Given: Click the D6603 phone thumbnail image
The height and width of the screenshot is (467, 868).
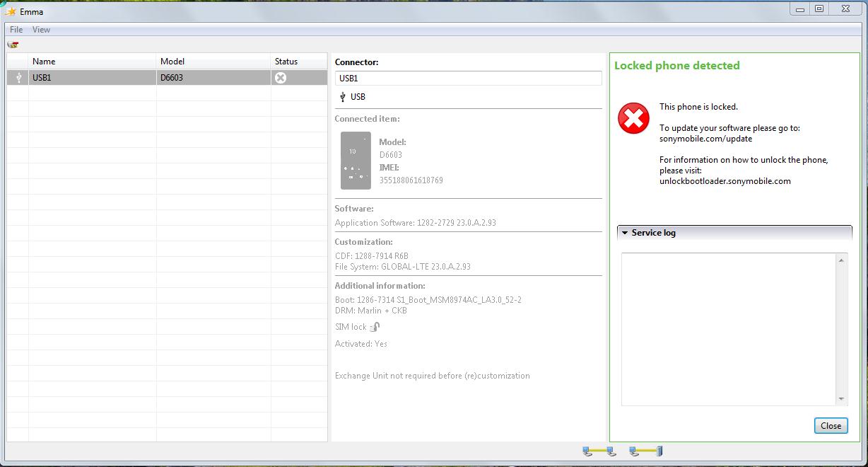Looking at the screenshot, I should 356,161.
